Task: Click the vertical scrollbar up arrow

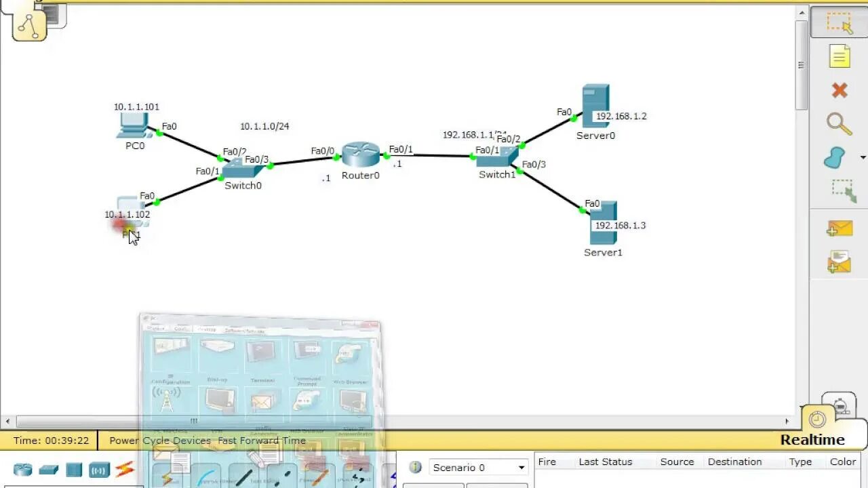Action: 801,12
